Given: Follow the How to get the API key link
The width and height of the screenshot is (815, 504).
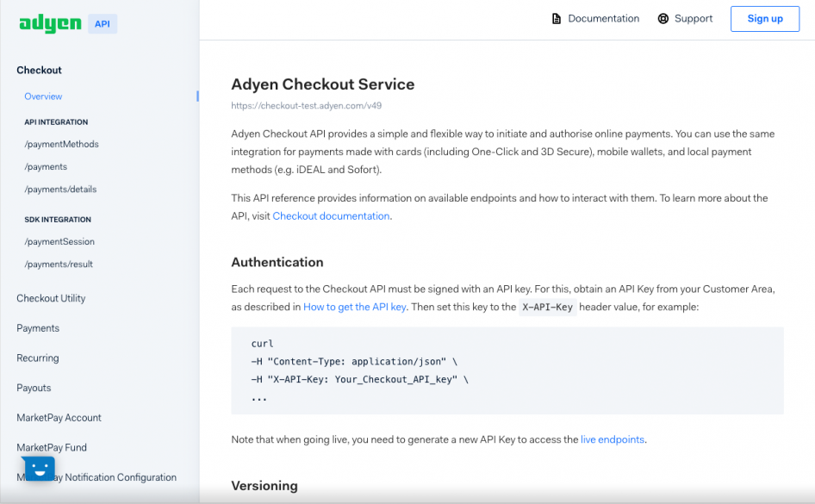Looking at the screenshot, I should click(354, 307).
